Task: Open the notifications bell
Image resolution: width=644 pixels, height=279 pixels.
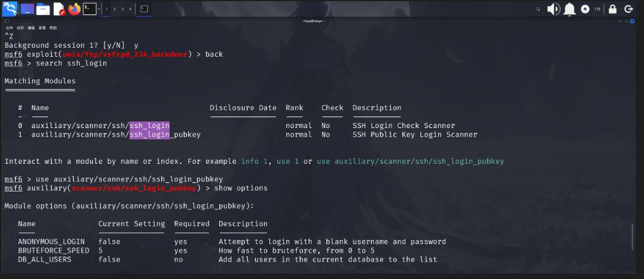Action: tap(569, 8)
